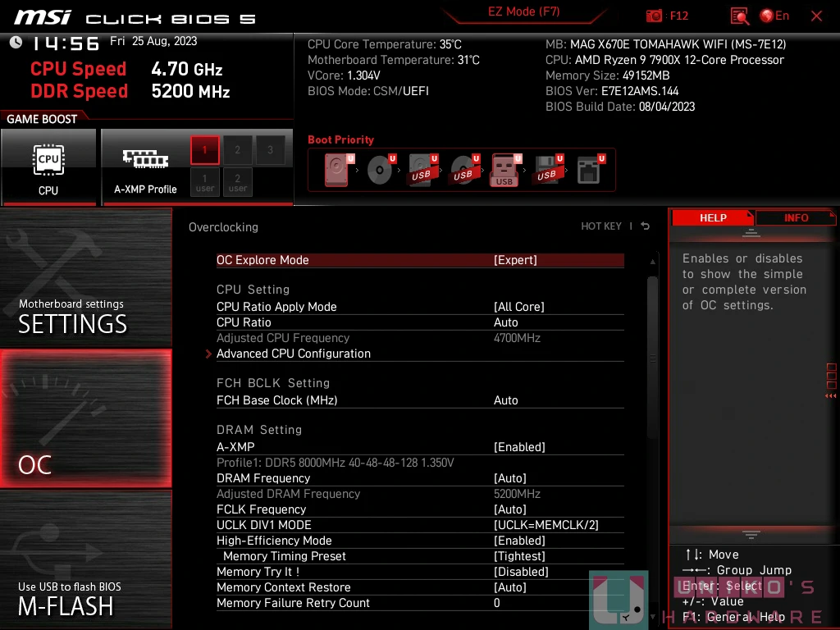
Task: Select the USB hard disk boot icon
Action: click(422, 170)
